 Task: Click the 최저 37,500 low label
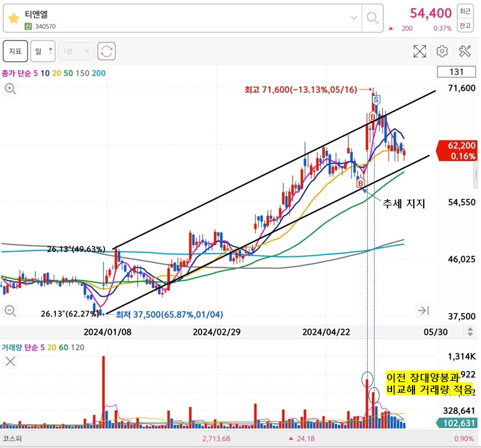(x=169, y=314)
